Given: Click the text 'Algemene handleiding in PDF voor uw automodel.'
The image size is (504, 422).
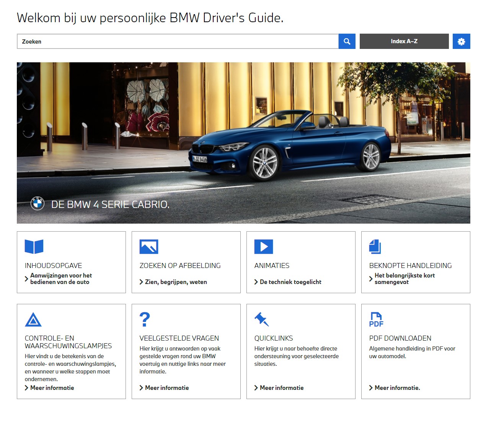Looking at the screenshot, I should [412, 352].
